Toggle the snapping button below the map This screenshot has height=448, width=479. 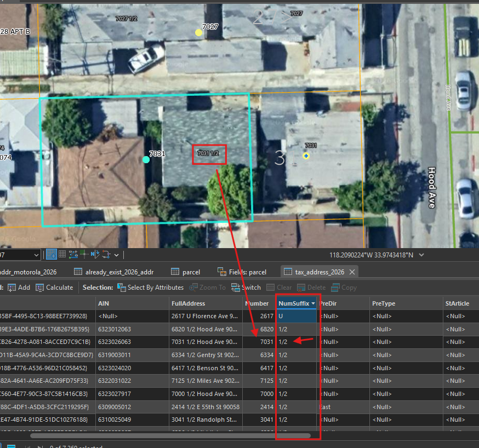52,254
